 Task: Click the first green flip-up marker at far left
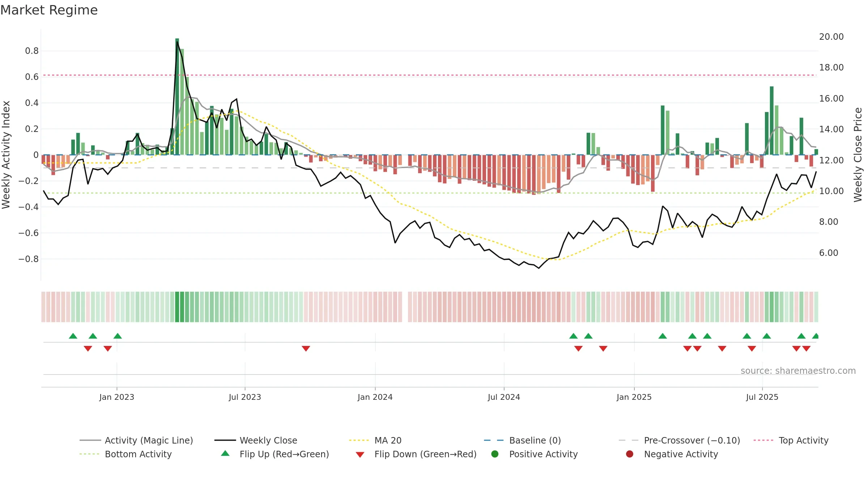pos(73,336)
